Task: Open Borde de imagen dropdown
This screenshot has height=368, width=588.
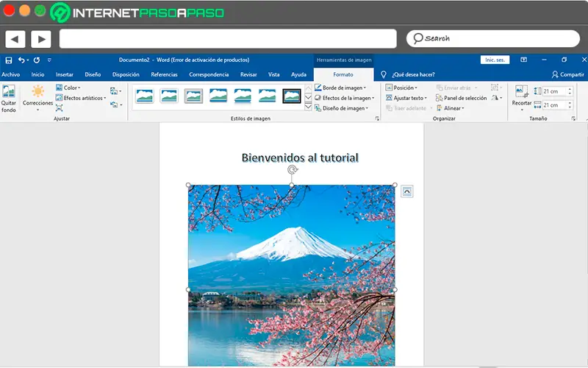Action: pos(340,88)
